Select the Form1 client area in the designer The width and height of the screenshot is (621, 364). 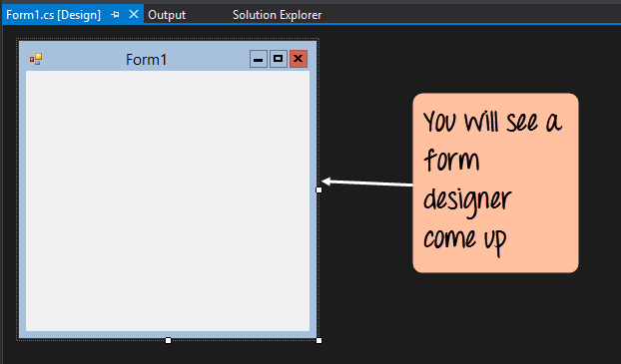pos(168,201)
